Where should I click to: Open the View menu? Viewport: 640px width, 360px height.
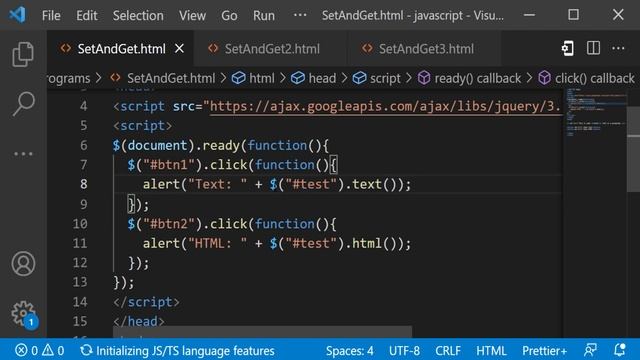pyautogui.click(x=192, y=16)
